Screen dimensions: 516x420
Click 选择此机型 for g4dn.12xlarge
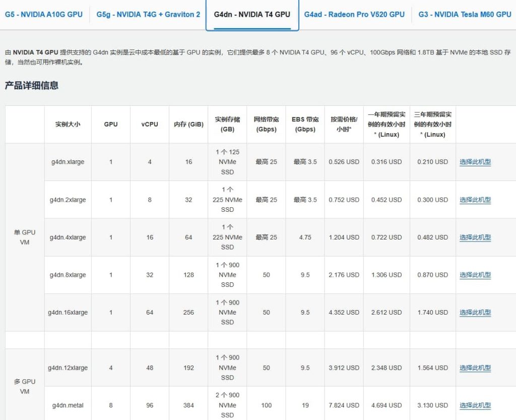(474, 368)
